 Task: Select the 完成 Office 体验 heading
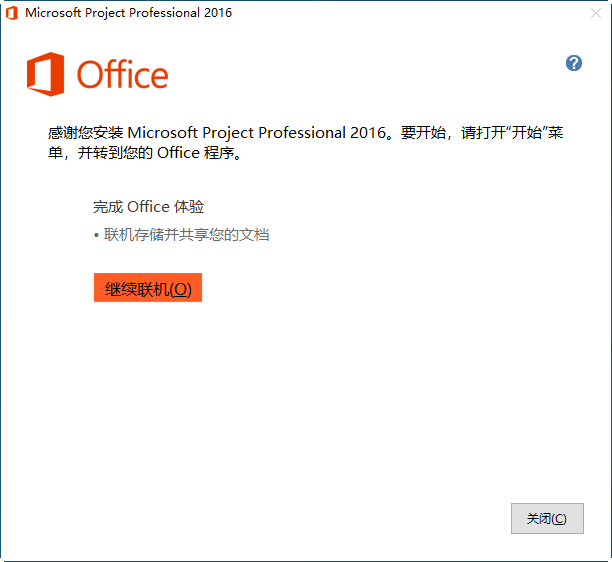point(148,207)
